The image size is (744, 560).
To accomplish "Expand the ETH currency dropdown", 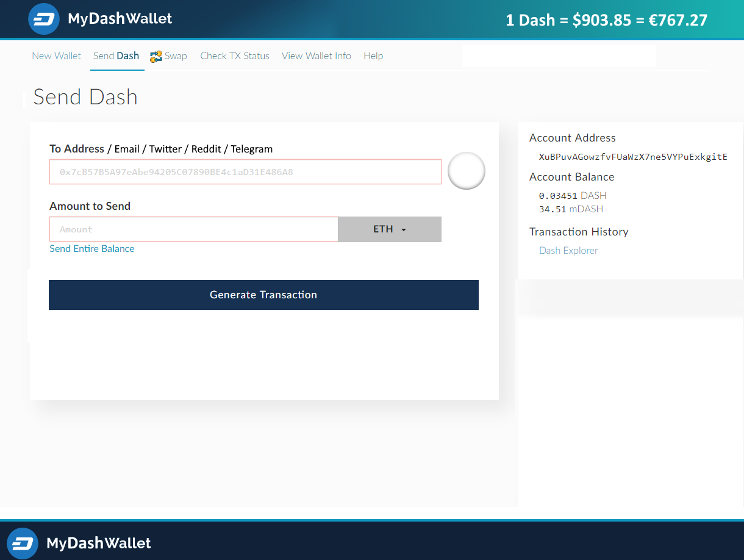I will tap(390, 229).
